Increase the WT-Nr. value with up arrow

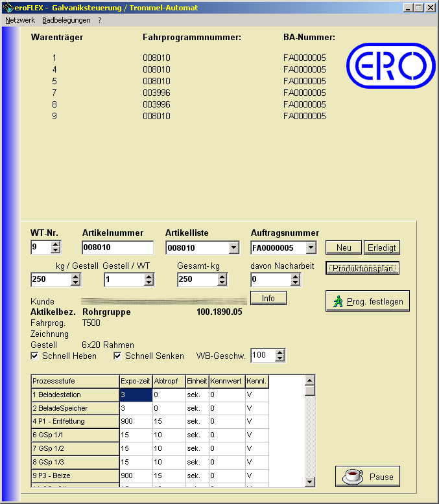click(55, 244)
